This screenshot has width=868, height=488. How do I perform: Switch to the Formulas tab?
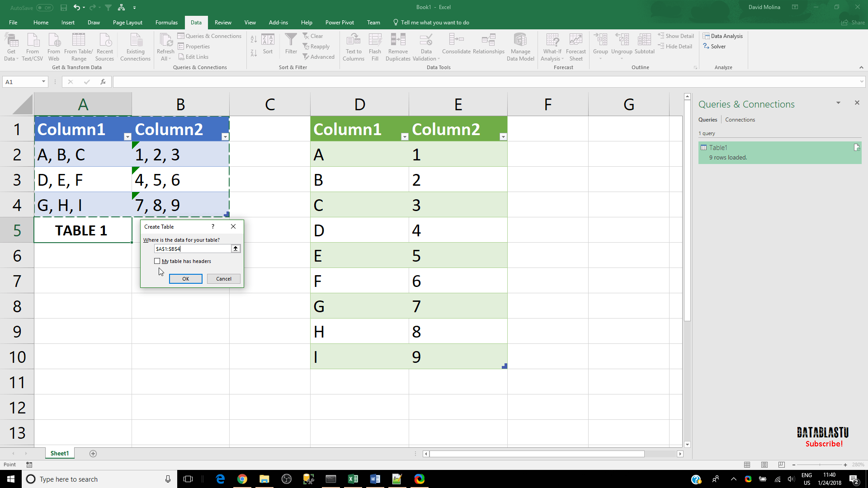click(x=166, y=23)
